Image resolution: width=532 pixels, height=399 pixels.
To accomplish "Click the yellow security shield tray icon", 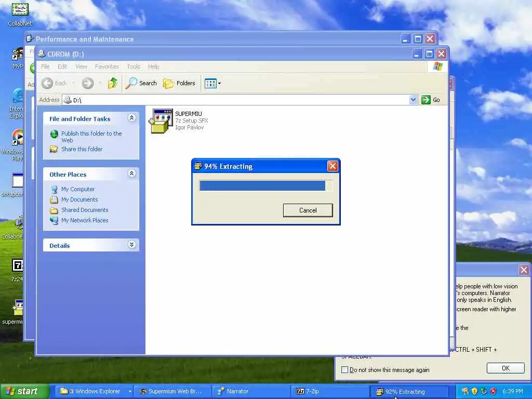I will [474, 391].
